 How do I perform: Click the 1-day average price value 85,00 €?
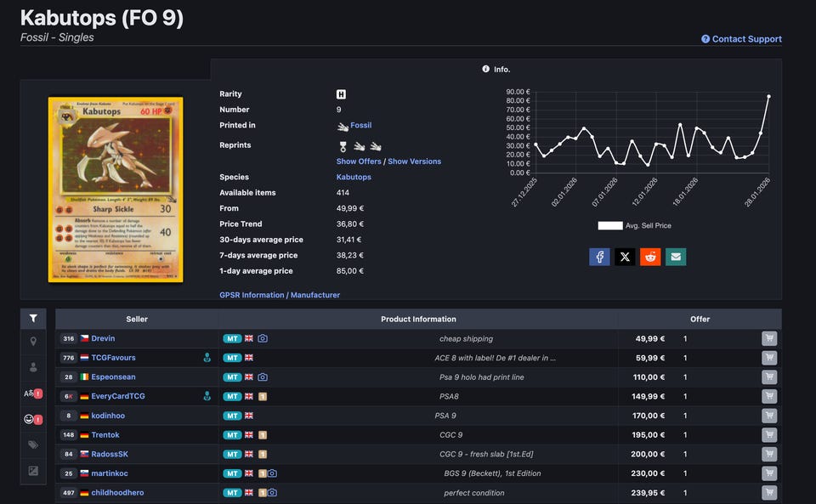coord(349,271)
